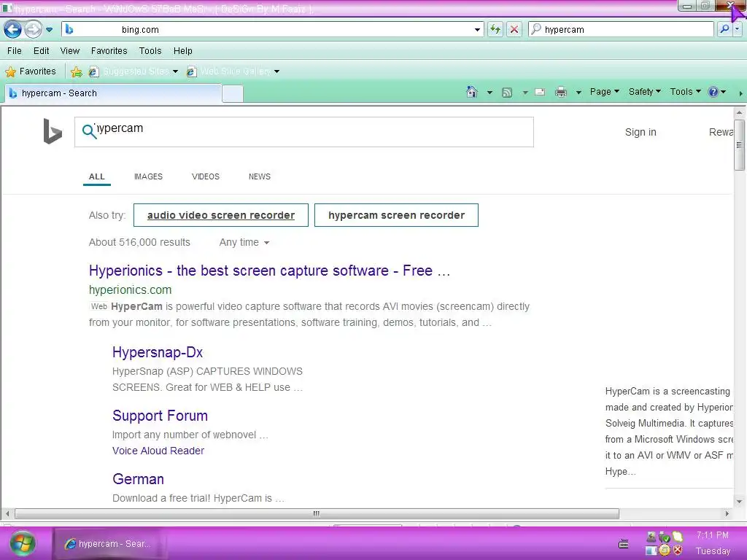Click the Read Mail icon
The image size is (747, 560).
[x=540, y=92]
